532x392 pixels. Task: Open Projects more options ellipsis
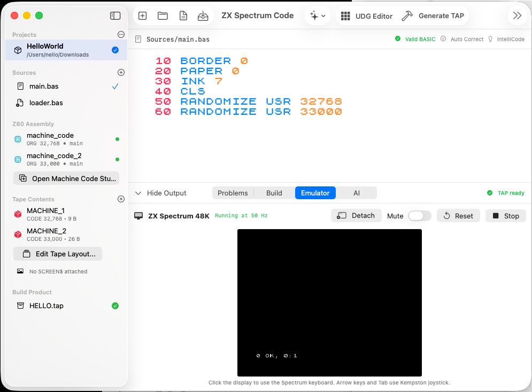[x=121, y=35]
